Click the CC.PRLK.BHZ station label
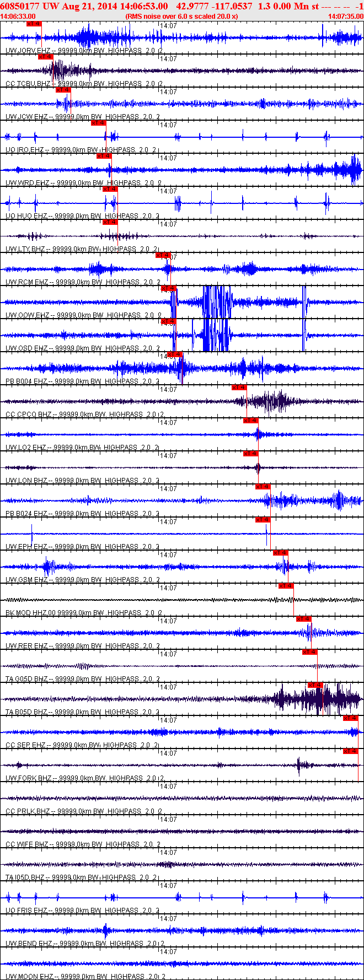The image size is (364, 980). point(28,811)
